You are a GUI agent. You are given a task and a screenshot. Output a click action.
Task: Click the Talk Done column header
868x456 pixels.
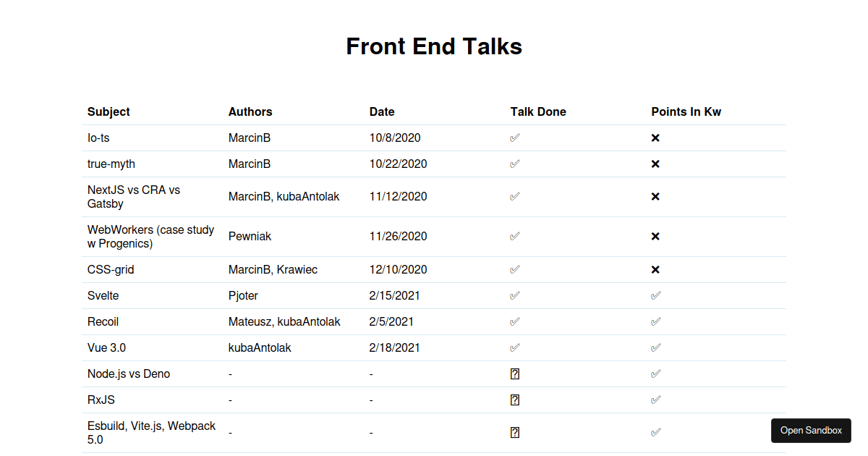(538, 111)
